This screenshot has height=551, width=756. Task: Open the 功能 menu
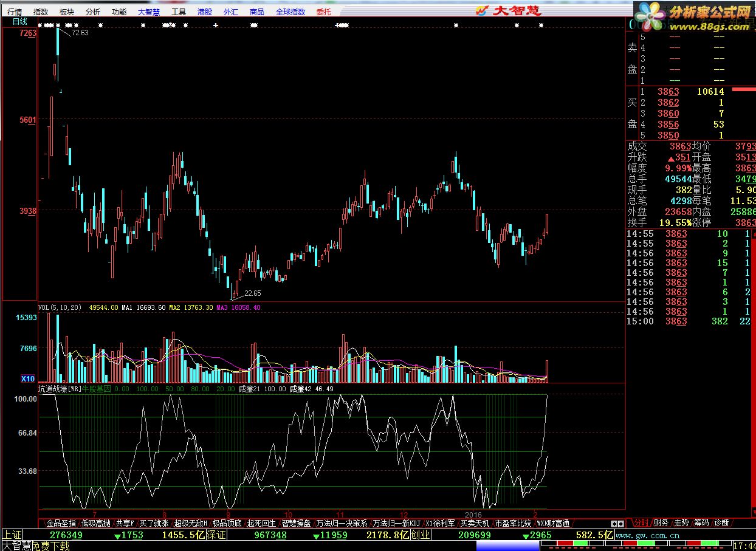tap(119, 12)
